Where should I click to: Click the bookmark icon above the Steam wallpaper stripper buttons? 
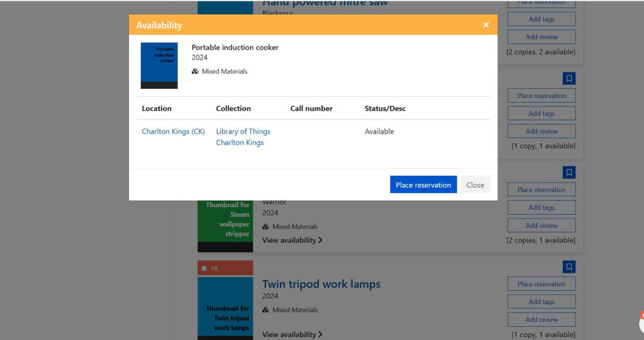[x=569, y=173]
